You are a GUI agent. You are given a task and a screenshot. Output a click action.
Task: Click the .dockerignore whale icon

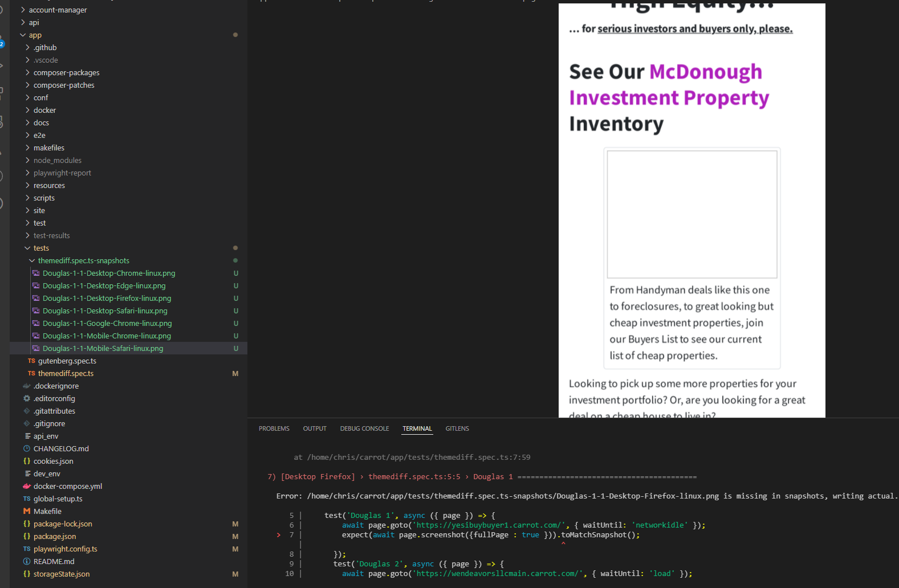pyautogui.click(x=27, y=386)
